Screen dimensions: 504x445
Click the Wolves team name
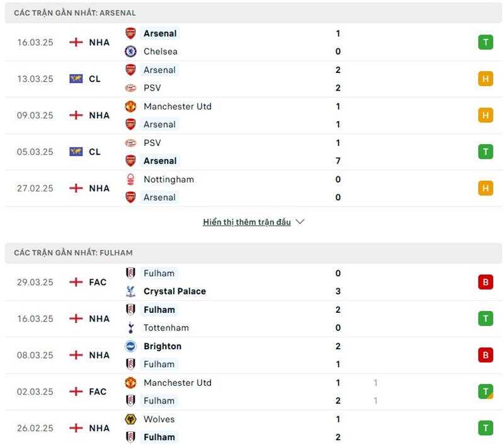(x=159, y=419)
